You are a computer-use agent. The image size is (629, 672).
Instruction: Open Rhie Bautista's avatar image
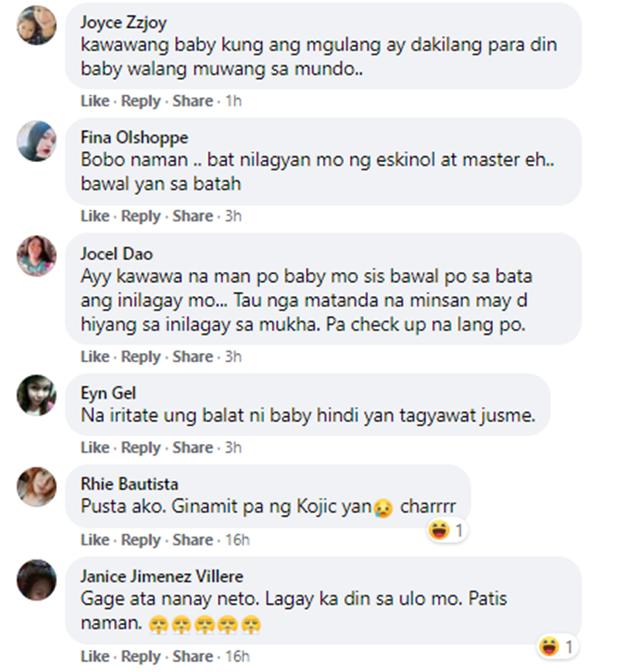click(x=36, y=487)
